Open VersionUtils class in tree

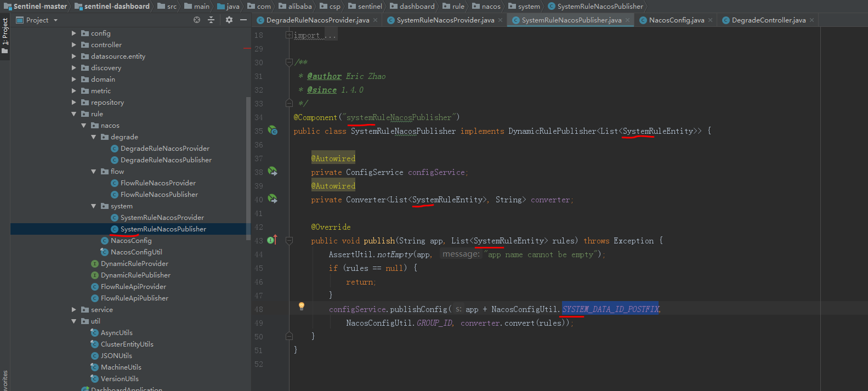[x=115, y=379]
